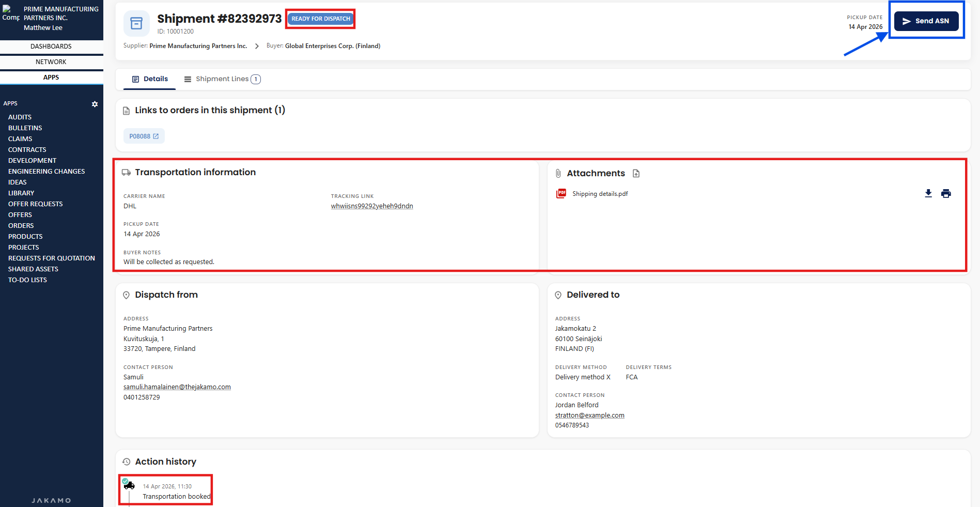980x507 pixels.
Task: Click the upload attachment icon beside Attachments
Action: tap(636, 174)
